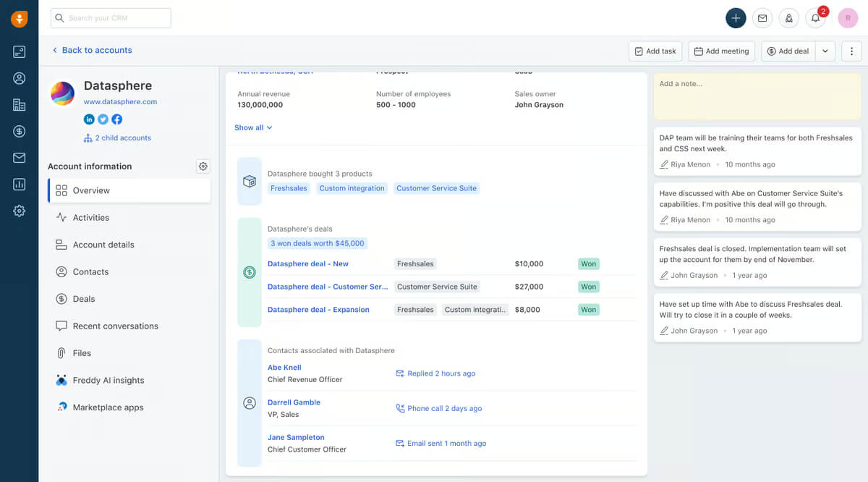Open Accounts building icon in left sidebar

[x=19, y=105]
